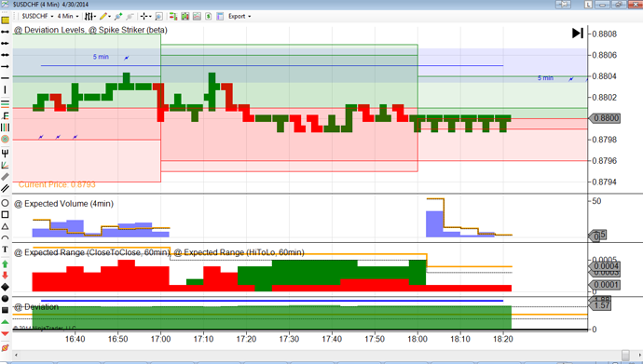643x364 pixels.
Task: Click the grayed Zoom Out toolbar icon
Action: pos(130,17)
